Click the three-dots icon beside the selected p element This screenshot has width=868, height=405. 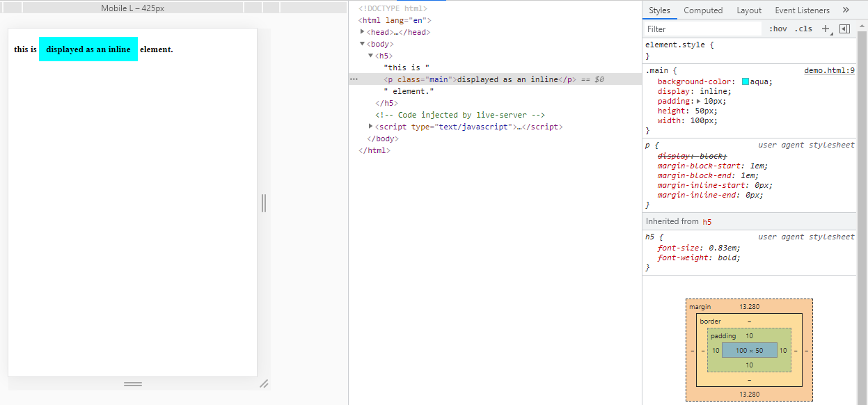(354, 79)
